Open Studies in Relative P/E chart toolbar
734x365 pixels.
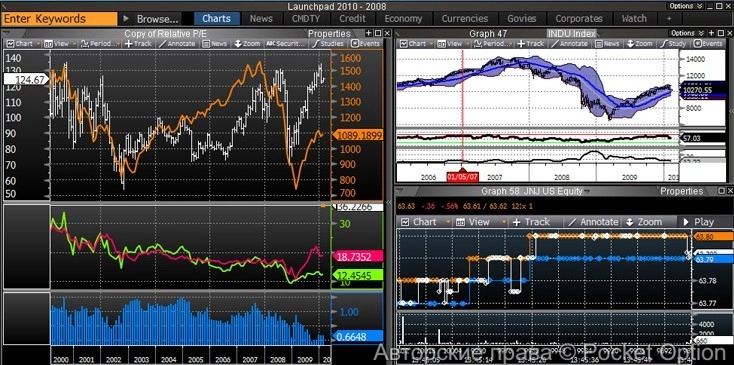click(328, 44)
